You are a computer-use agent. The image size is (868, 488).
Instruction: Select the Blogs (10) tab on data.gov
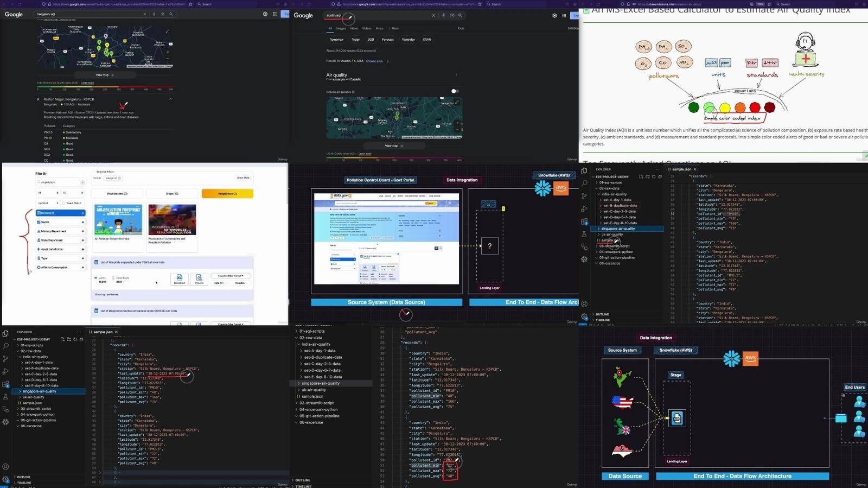coord(172,193)
